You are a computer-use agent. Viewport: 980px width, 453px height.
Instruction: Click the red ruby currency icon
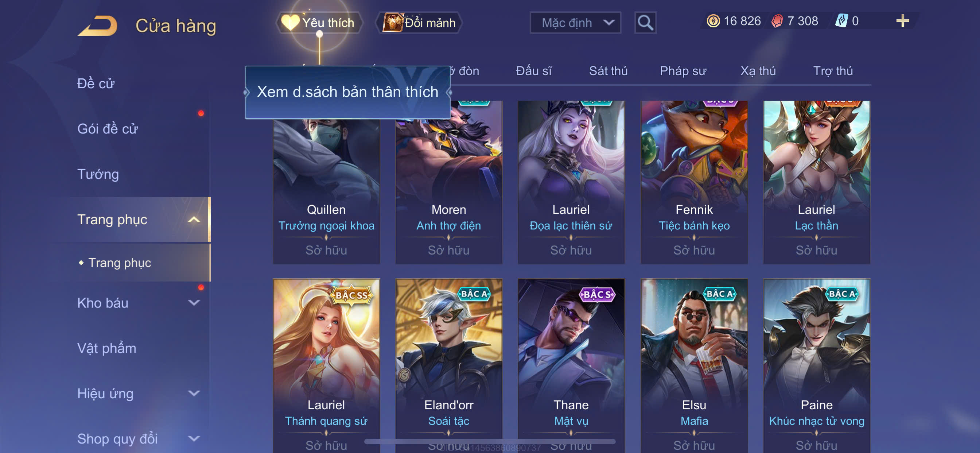point(777,21)
